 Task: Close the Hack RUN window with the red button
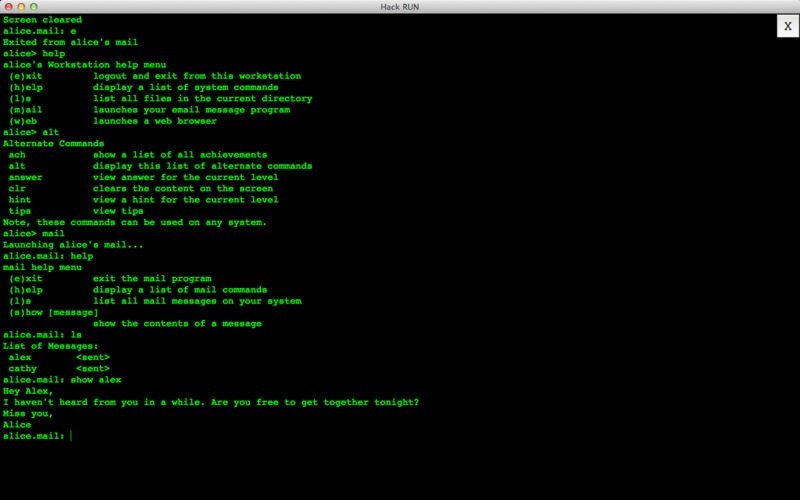point(9,6)
